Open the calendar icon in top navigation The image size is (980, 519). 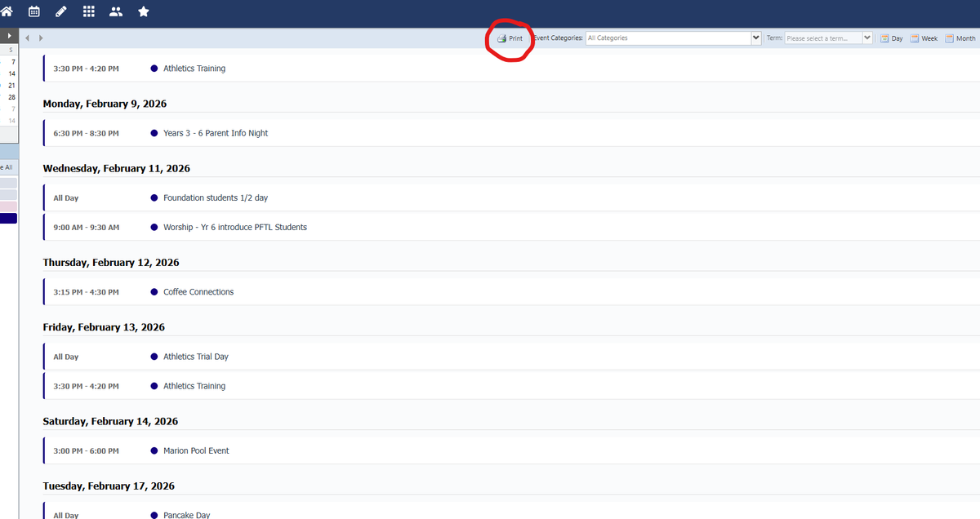click(x=34, y=11)
